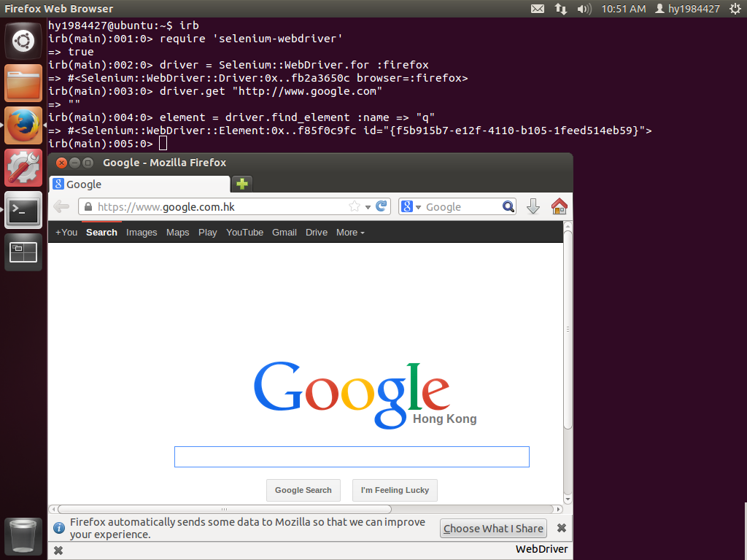The height and width of the screenshot is (560, 747).
Task: Select the Terminal launcher icon
Action: coord(23,210)
